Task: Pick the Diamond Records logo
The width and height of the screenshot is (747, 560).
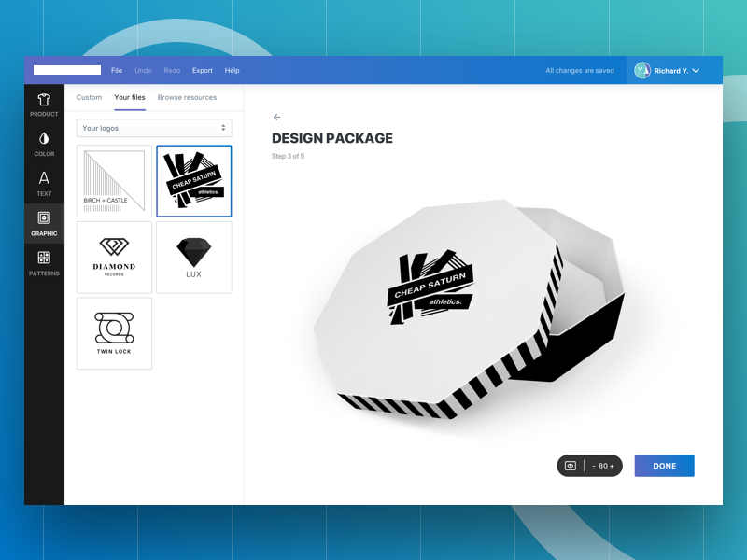Action: pyautogui.click(x=114, y=258)
